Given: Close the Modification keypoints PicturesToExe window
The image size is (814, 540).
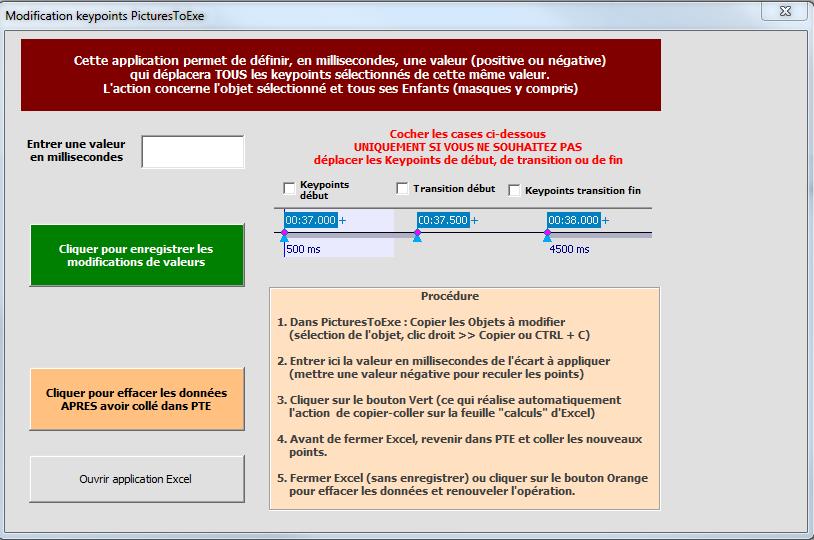Looking at the screenshot, I should [783, 11].
